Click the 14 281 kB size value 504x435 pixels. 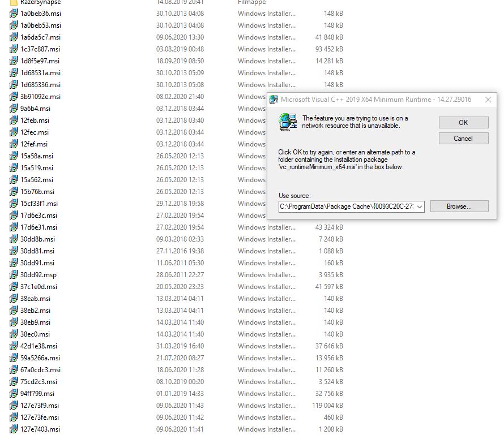coord(329,61)
